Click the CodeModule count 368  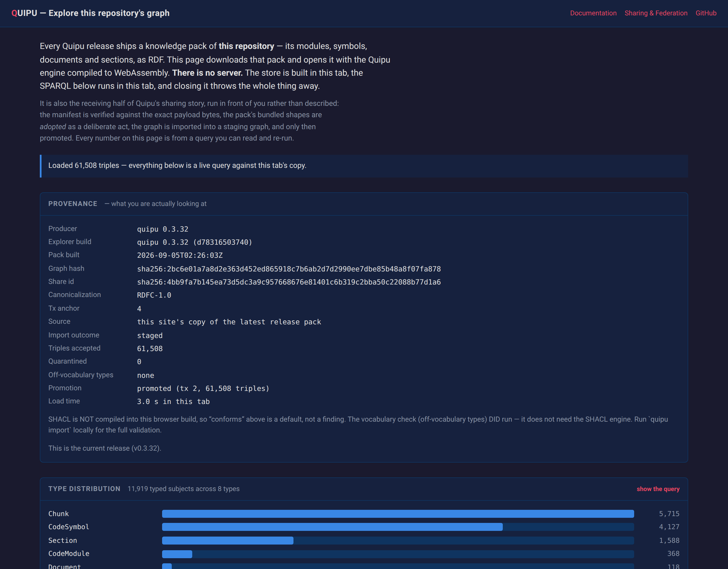673,554
